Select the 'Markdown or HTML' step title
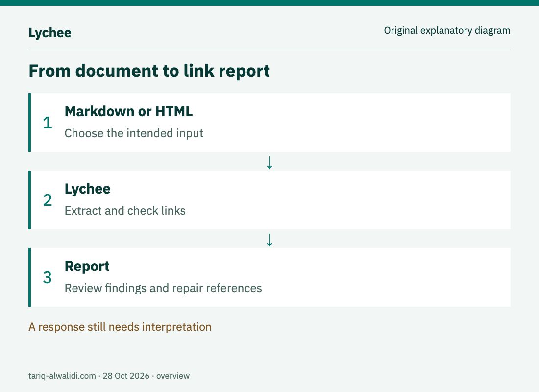 (x=128, y=111)
